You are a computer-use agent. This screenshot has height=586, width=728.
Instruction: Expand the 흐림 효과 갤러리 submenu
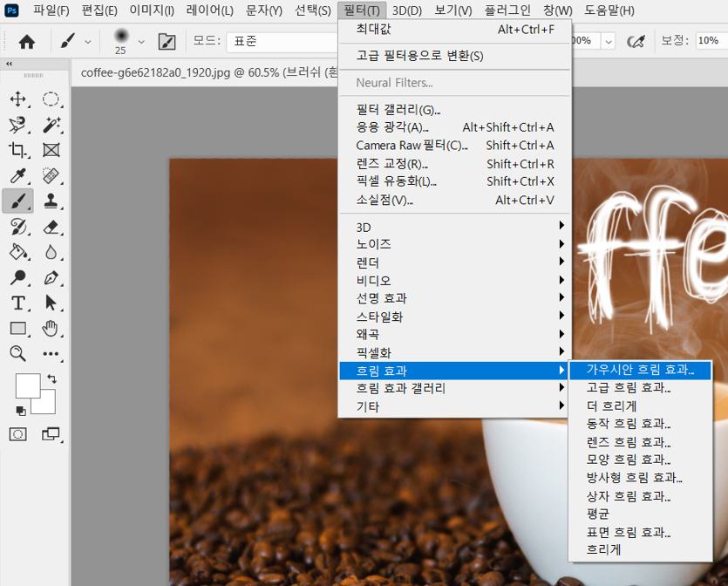coord(455,388)
